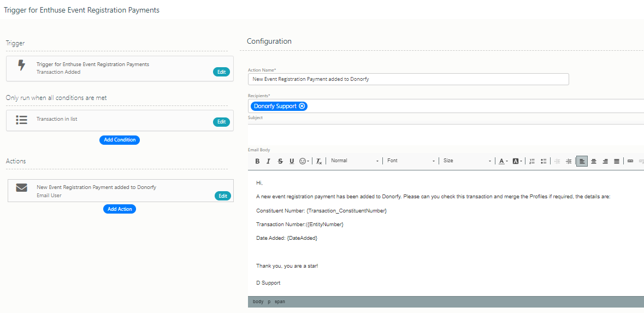Select 'p' in the editor path bar
The image size is (644, 313).
coord(269,302)
